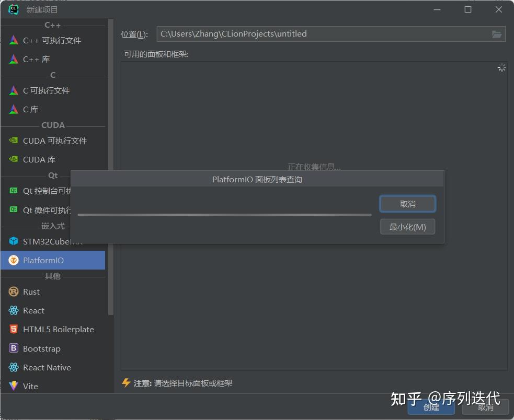
Task: Select CUDA 库 project type
Action: click(x=53, y=159)
